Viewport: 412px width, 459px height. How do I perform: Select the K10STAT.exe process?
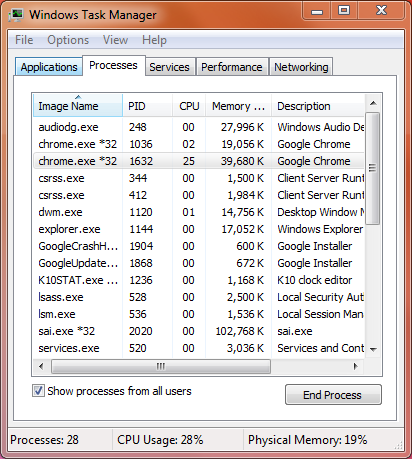point(199,280)
